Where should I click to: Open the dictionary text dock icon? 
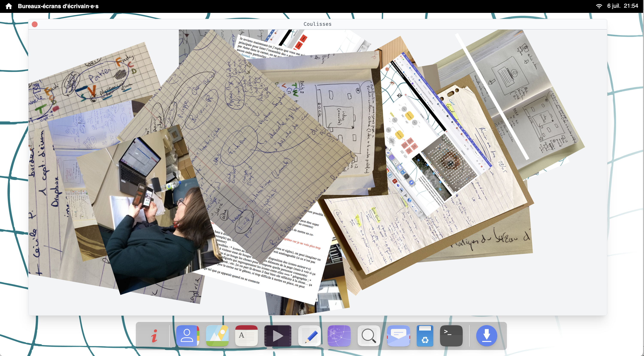(246, 336)
